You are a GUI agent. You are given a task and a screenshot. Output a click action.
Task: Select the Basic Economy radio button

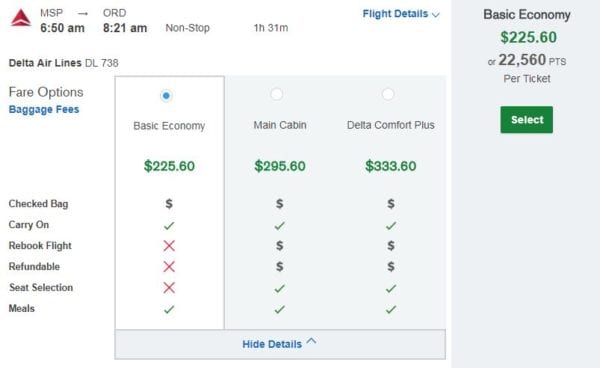click(166, 95)
